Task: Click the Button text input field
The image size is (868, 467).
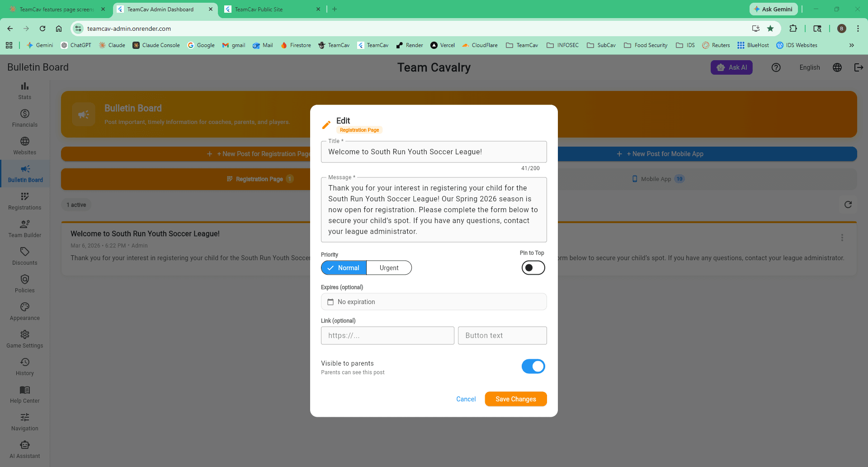Action: (x=502, y=336)
